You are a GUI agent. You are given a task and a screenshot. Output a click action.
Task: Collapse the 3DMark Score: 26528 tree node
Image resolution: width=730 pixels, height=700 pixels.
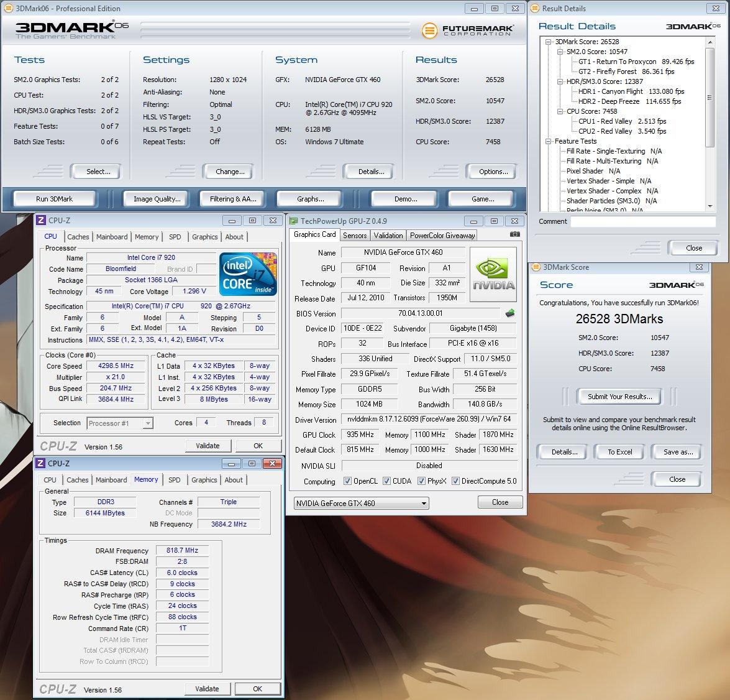549,42
